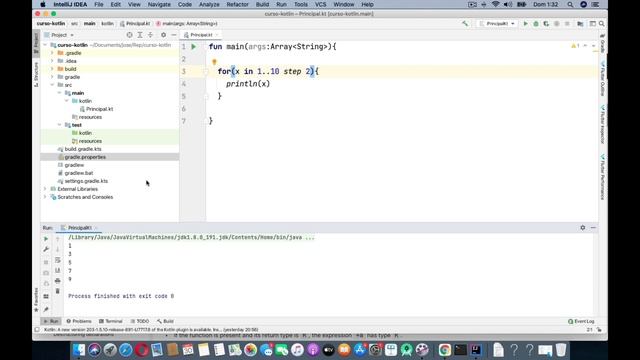The height and width of the screenshot is (360, 640).
Task: Open Chrome from the Dock
Action: tap(444, 350)
